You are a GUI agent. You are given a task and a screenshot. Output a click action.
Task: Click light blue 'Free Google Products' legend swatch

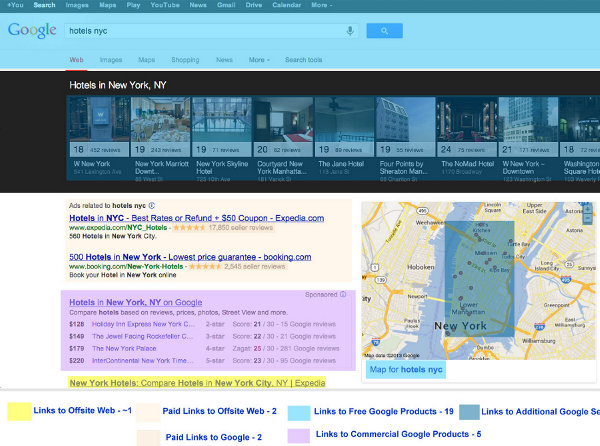[x=299, y=413]
